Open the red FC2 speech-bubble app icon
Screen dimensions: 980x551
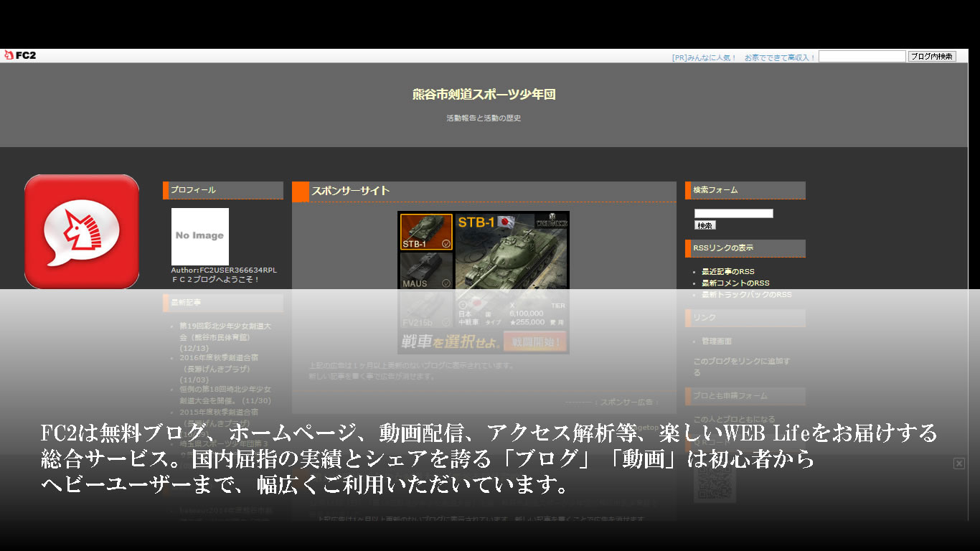point(82,232)
